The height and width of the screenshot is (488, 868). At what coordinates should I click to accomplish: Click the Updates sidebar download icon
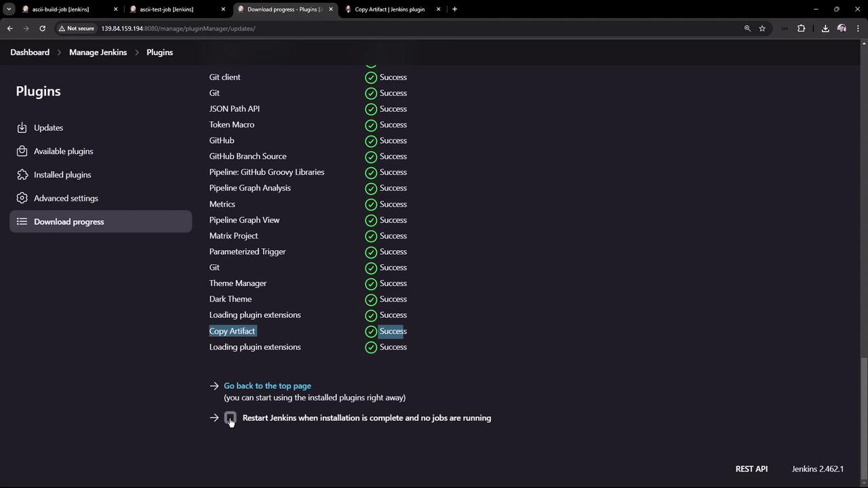coord(22,127)
